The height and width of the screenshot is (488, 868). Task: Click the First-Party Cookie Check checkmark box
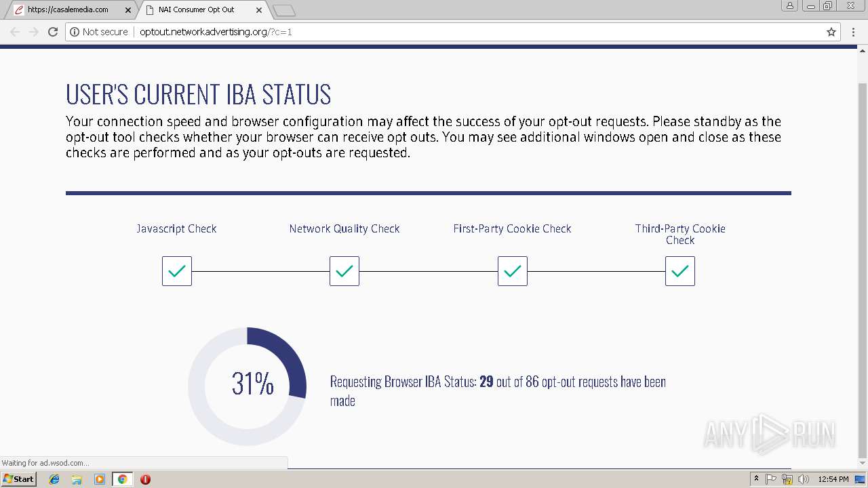pyautogui.click(x=513, y=271)
